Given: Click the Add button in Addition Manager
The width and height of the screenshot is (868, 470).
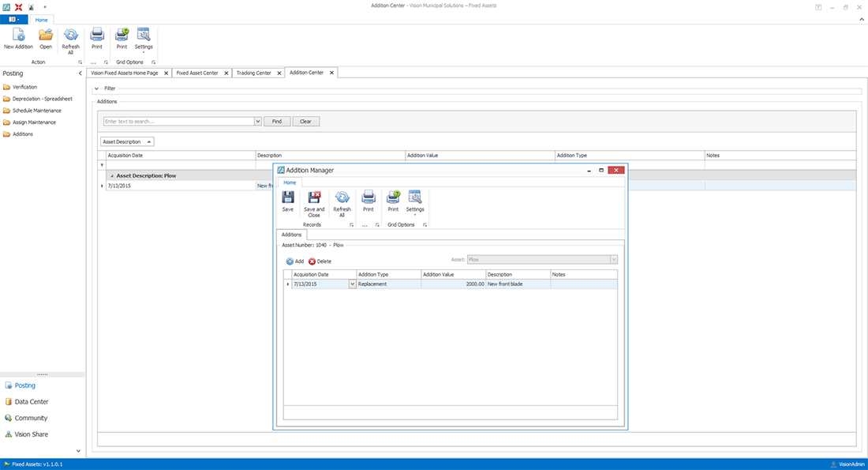Looking at the screenshot, I should [x=295, y=261].
